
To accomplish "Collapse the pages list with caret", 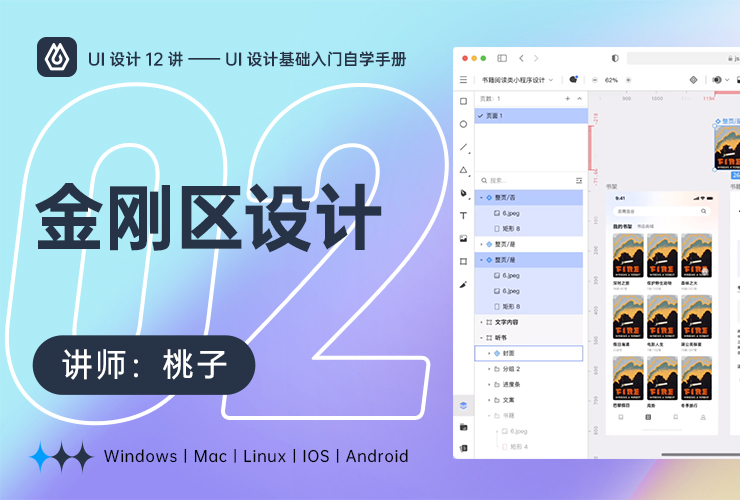I will [580, 98].
